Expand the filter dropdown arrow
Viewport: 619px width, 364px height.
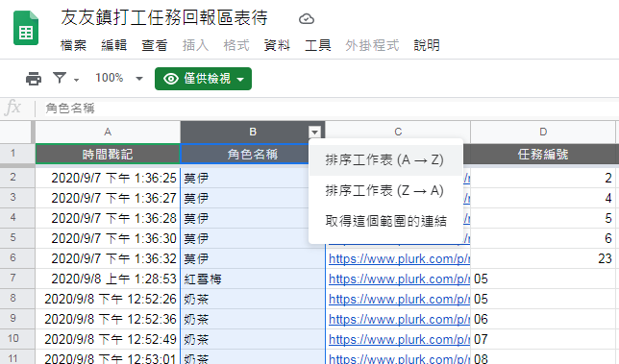pos(76,80)
